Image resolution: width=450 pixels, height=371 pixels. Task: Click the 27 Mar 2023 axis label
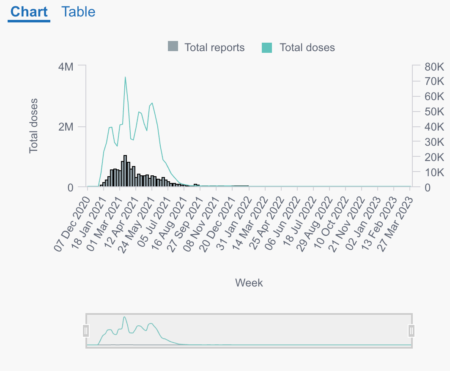[395, 224]
